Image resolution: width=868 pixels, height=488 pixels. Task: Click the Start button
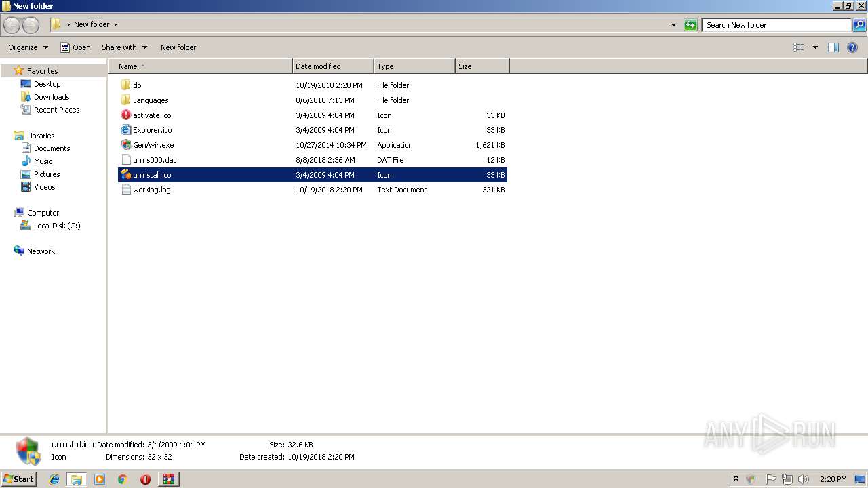pos(18,479)
